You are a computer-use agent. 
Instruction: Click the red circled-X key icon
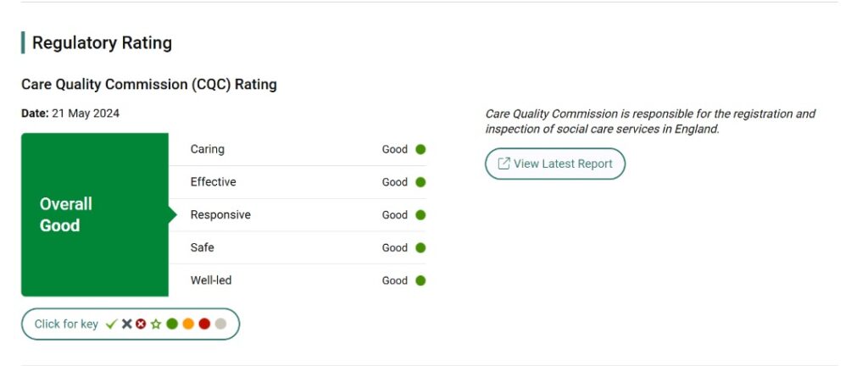(141, 324)
